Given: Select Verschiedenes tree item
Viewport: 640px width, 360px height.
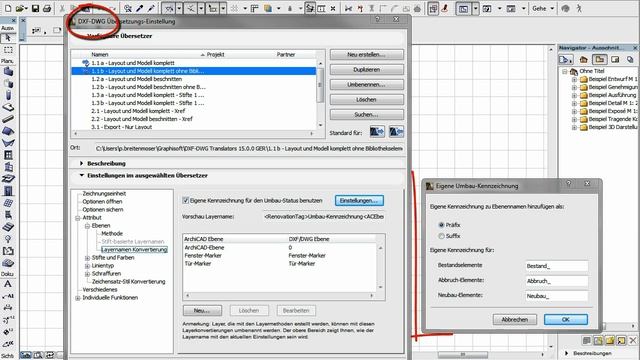Looking at the screenshot, I should (x=100, y=289).
